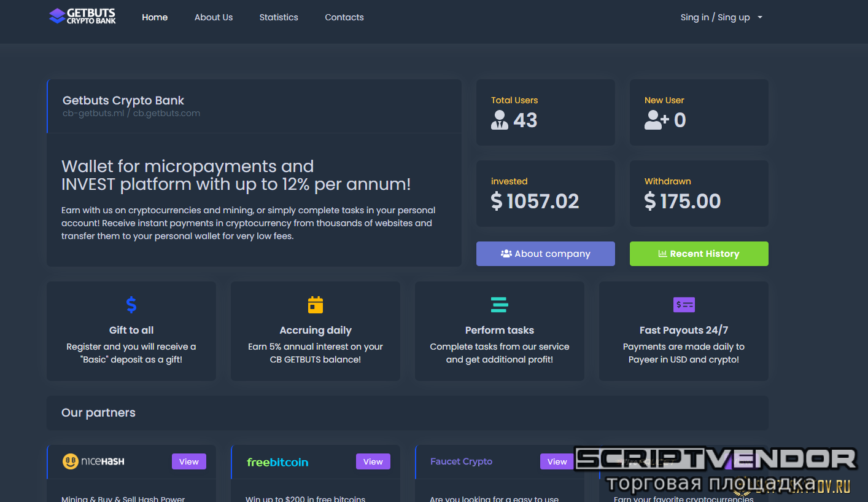Open the Home menu item
Image resolution: width=868 pixels, height=502 pixels.
click(x=155, y=17)
